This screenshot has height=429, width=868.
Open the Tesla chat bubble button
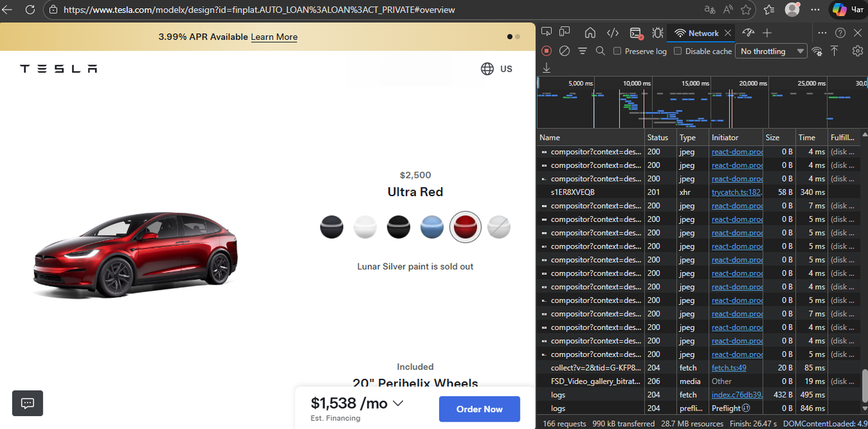[x=28, y=403]
